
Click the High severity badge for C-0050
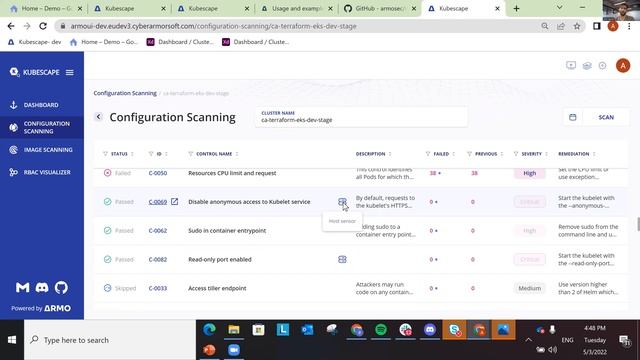529,173
